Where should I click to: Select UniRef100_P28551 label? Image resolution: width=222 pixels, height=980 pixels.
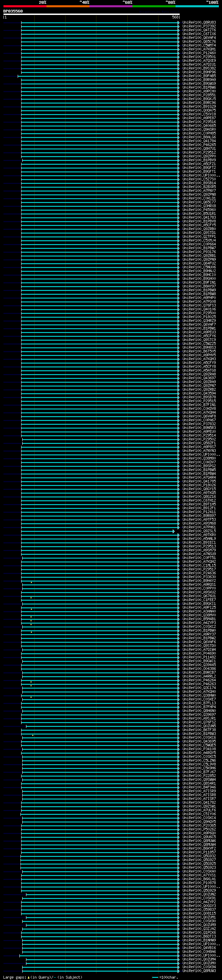coord(199,95)
